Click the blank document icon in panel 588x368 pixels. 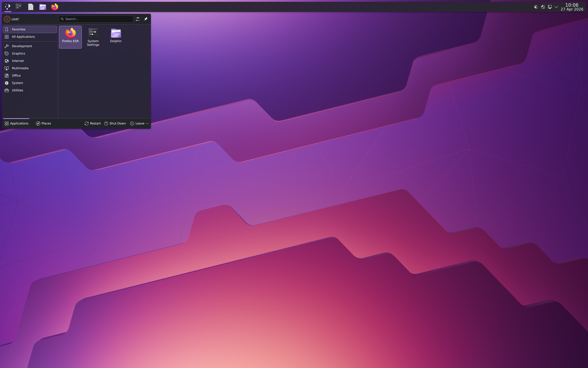[31, 7]
